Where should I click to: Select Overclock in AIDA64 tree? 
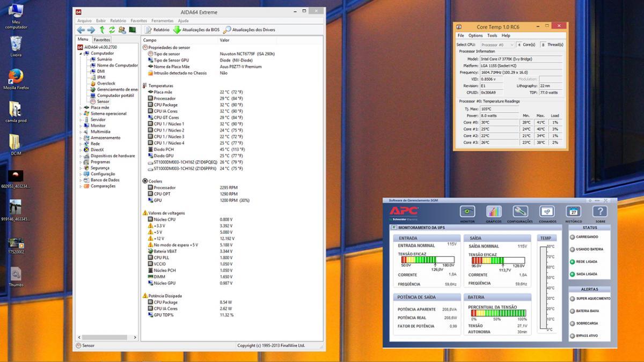[106, 84]
